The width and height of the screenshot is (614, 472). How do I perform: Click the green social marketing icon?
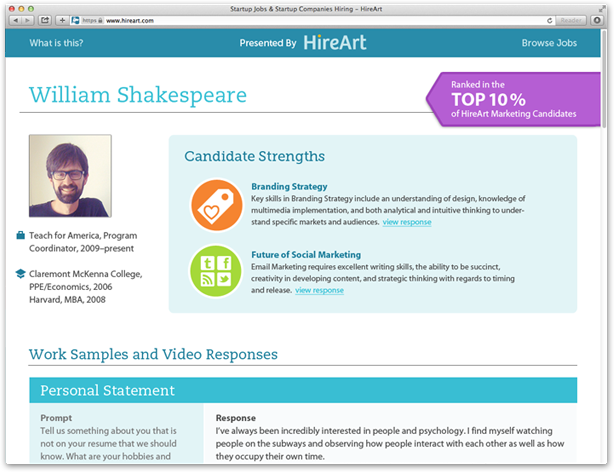pyautogui.click(x=216, y=272)
